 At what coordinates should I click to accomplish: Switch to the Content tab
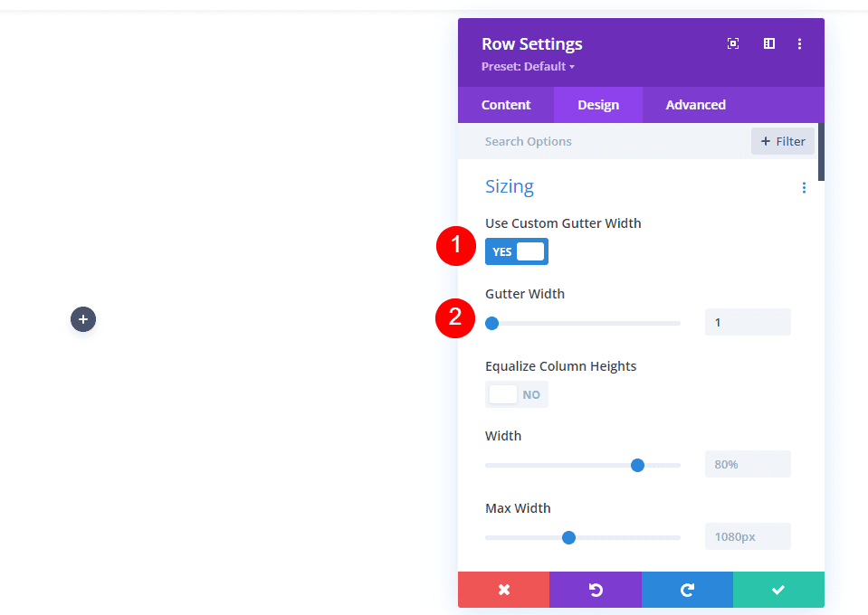505,104
